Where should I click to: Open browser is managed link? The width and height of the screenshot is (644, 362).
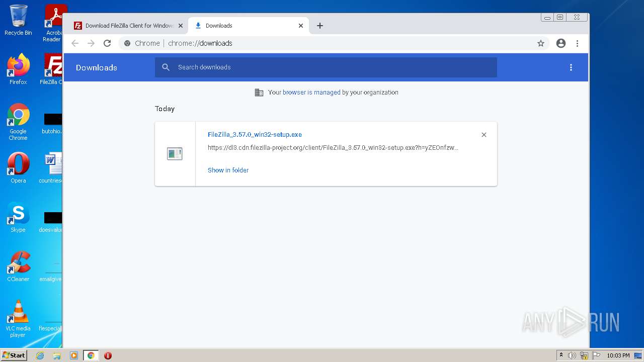pos(311,93)
